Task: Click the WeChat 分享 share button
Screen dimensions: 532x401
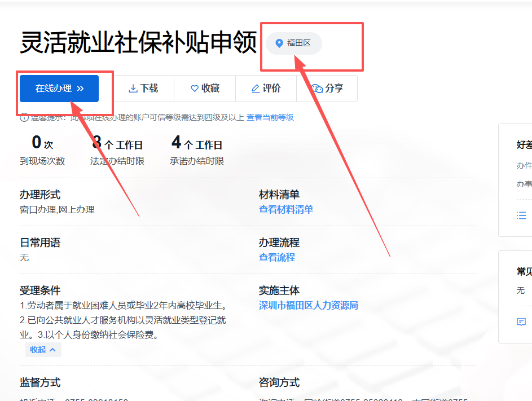Action: [x=327, y=89]
